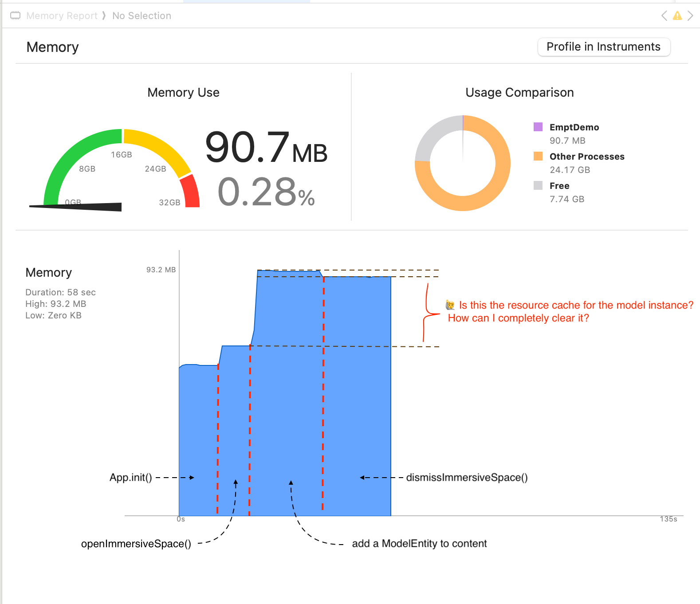
Task: Click the 135s timeline end label
Action: pyautogui.click(x=669, y=519)
